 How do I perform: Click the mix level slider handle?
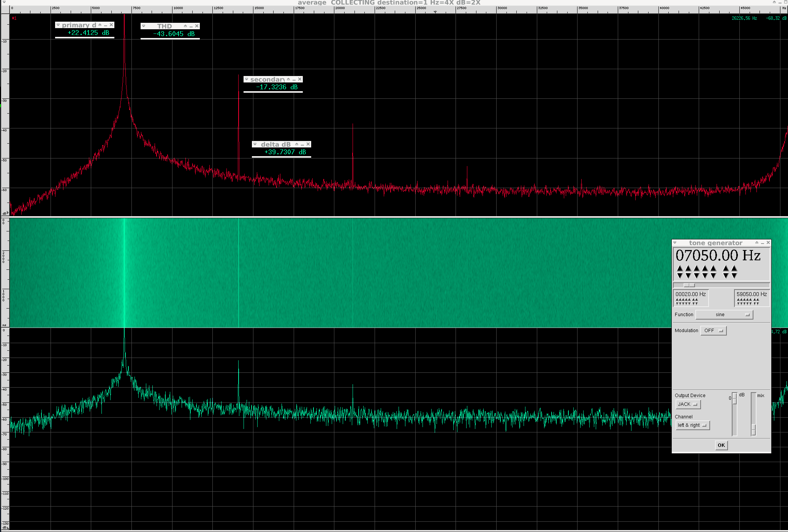(x=754, y=430)
